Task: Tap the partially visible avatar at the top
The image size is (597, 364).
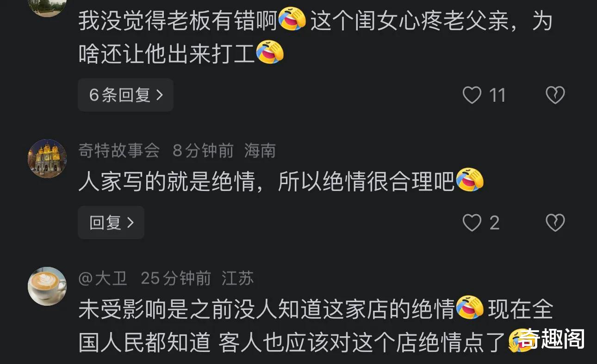Action: (47, 7)
